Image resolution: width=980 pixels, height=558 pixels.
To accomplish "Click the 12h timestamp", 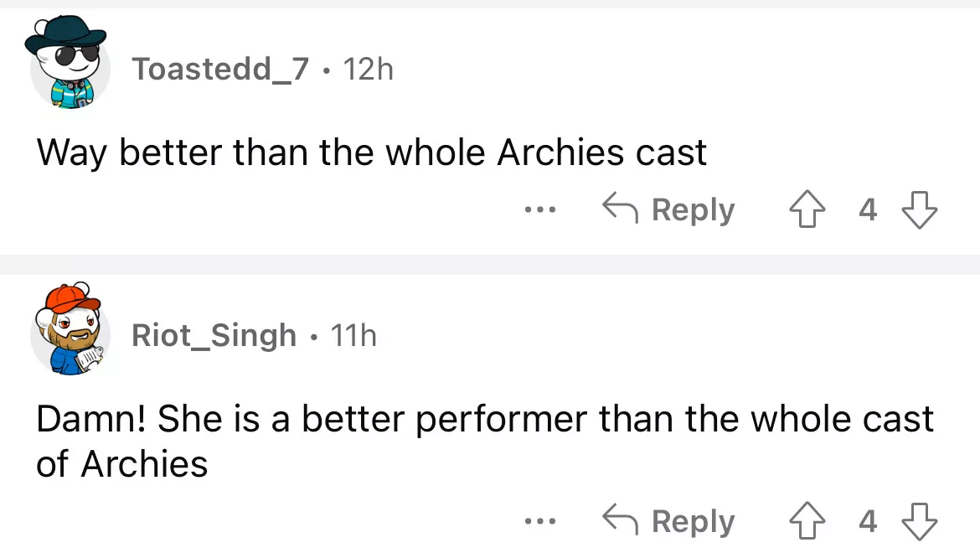I will 368,70.
